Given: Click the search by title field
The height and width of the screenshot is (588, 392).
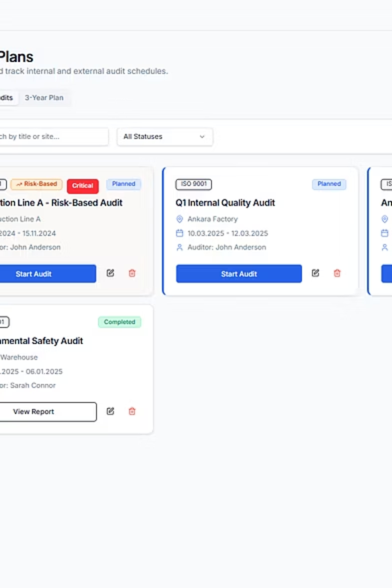Looking at the screenshot, I should (x=52, y=136).
